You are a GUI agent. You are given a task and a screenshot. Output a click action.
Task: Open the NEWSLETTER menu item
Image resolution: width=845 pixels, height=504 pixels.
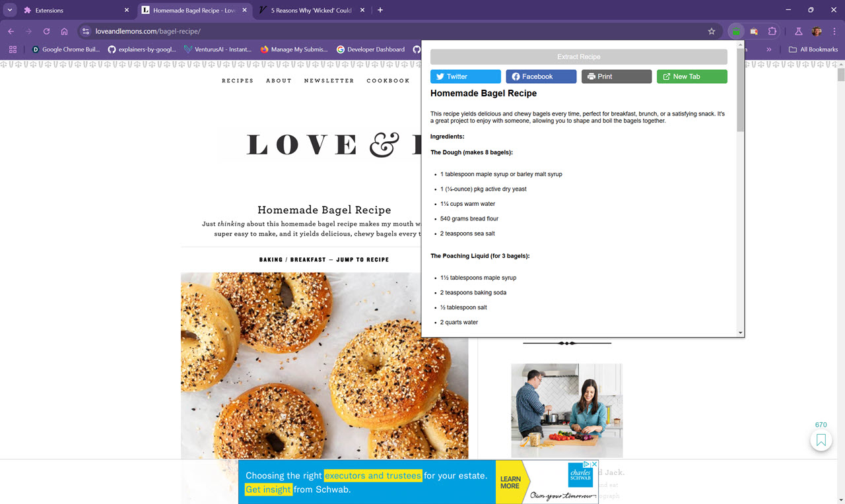[329, 80]
